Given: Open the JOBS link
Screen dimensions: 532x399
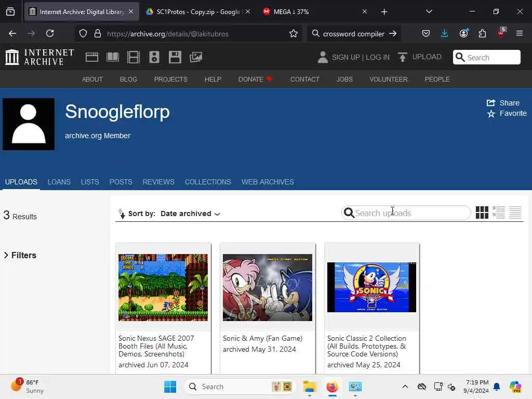Looking at the screenshot, I should 344,79.
